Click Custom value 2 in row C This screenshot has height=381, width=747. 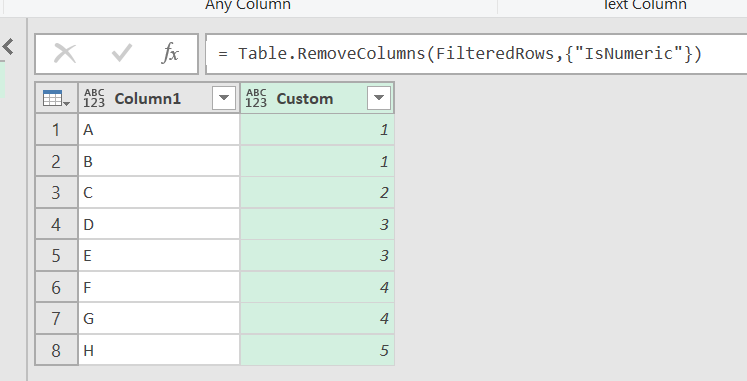[x=317, y=193]
